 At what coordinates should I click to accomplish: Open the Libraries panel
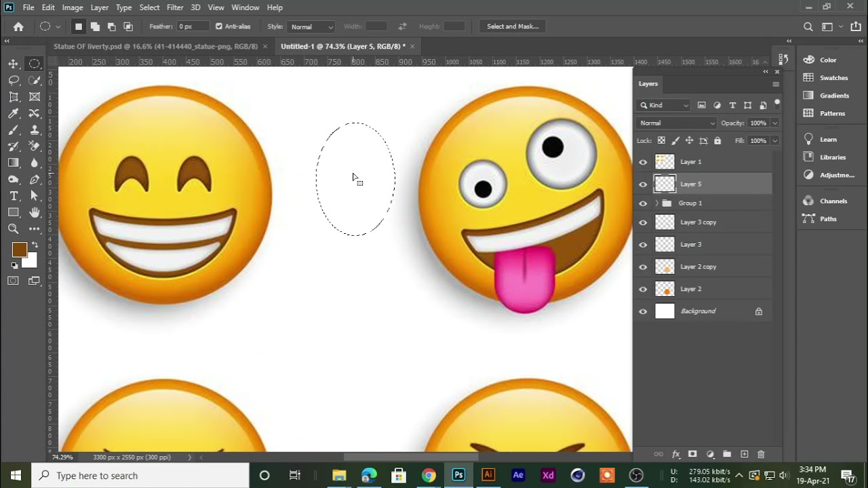pos(833,157)
